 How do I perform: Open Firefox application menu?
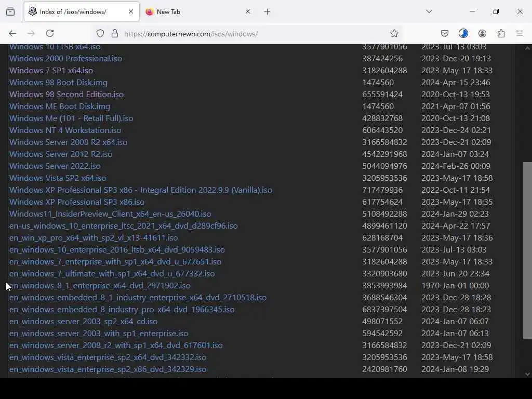(x=520, y=33)
